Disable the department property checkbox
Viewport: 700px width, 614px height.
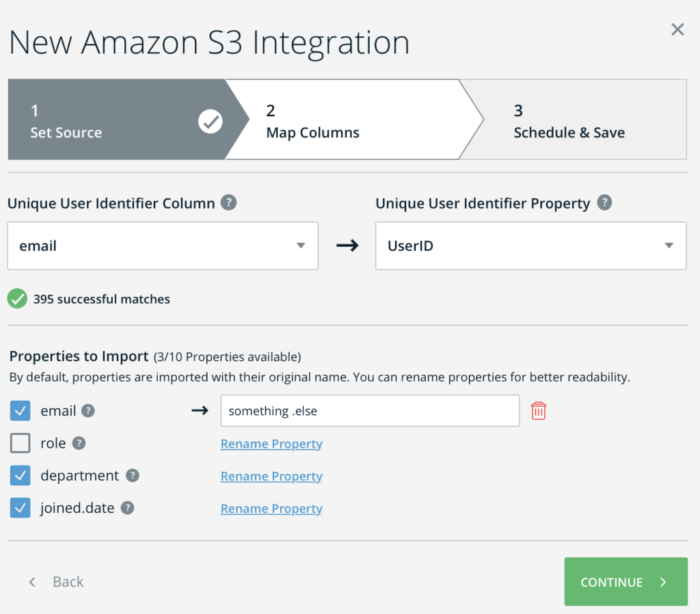tap(21, 475)
